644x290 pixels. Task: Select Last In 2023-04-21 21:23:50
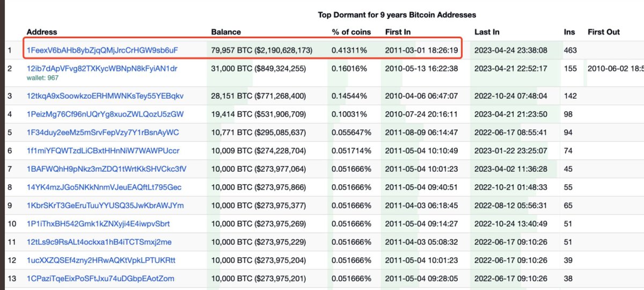511,114
